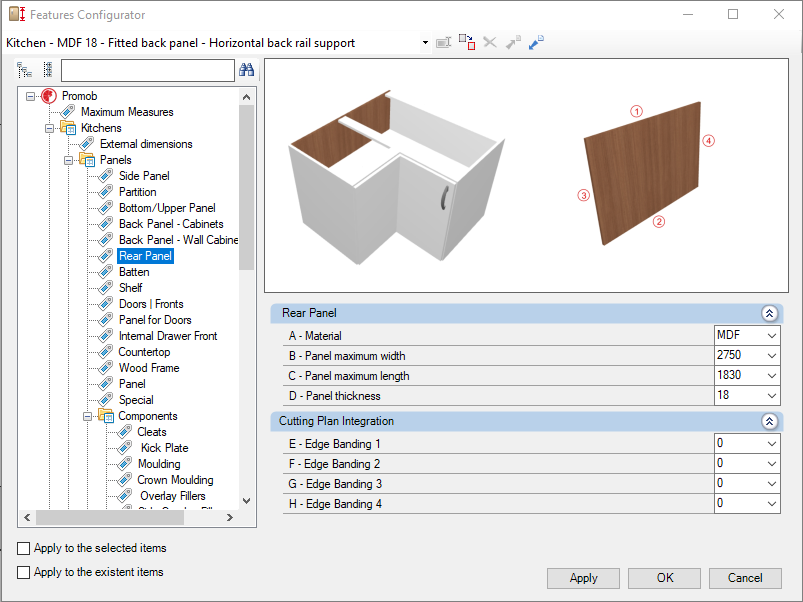Screen dimensions: 803x602
Task: Collapse the Components tree folder
Action: [88, 416]
